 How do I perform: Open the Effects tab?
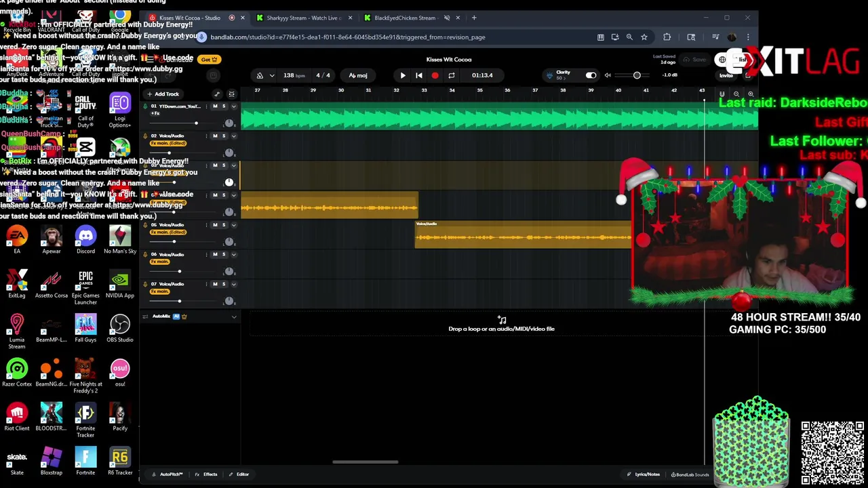(206, 474)
